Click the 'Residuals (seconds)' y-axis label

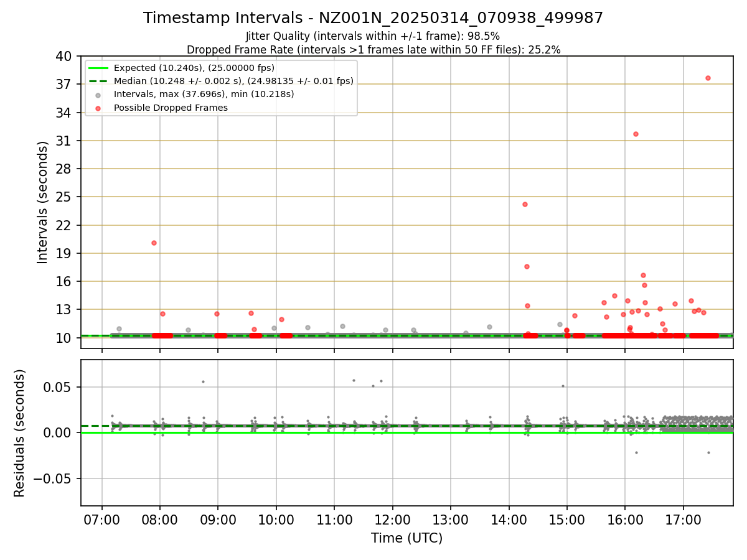[x=20, y=433]
